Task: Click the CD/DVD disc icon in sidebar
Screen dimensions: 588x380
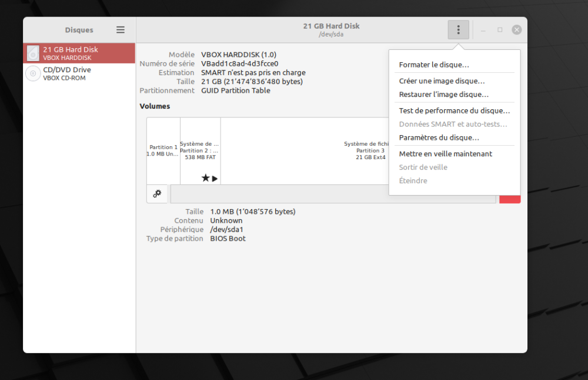Action: click(33, 73)
